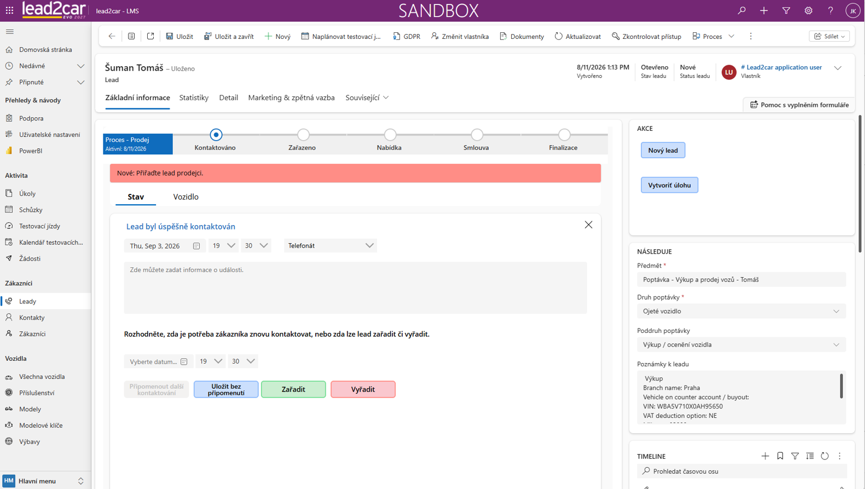
Task: Click the green Zařadit button
Action: pyautogui.click(x=293, y=389)
